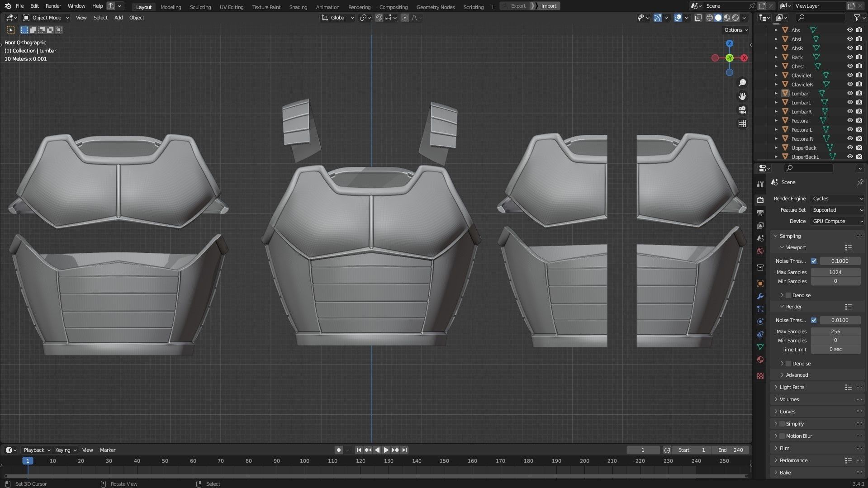The image size is (868, 488).
Task: Hide Chest object in viewport
Action: click(850, 66)
